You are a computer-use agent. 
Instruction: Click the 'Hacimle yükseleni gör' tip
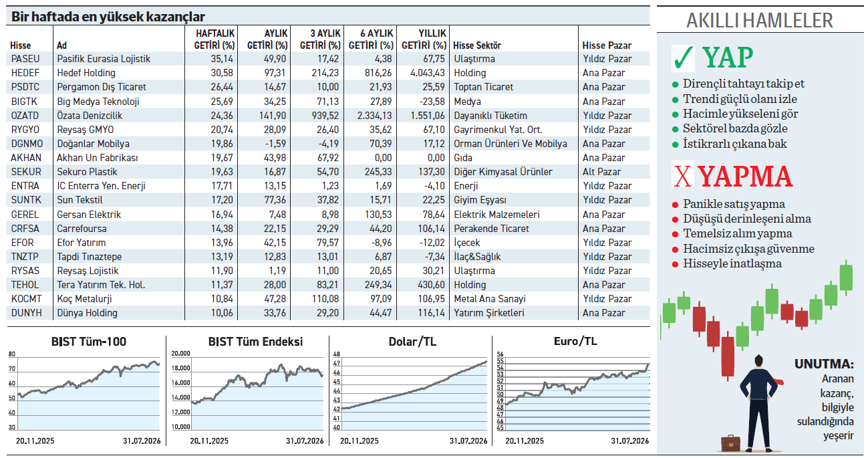coord(740,114)
